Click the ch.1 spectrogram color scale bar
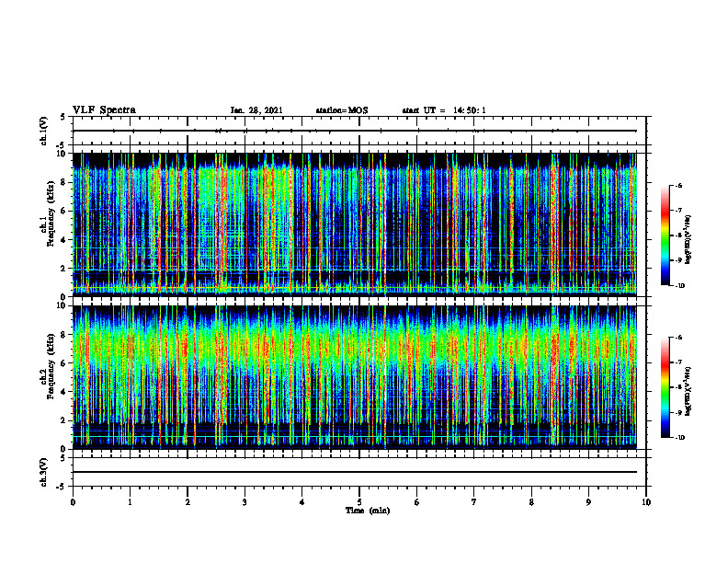 tap(665, 236)
